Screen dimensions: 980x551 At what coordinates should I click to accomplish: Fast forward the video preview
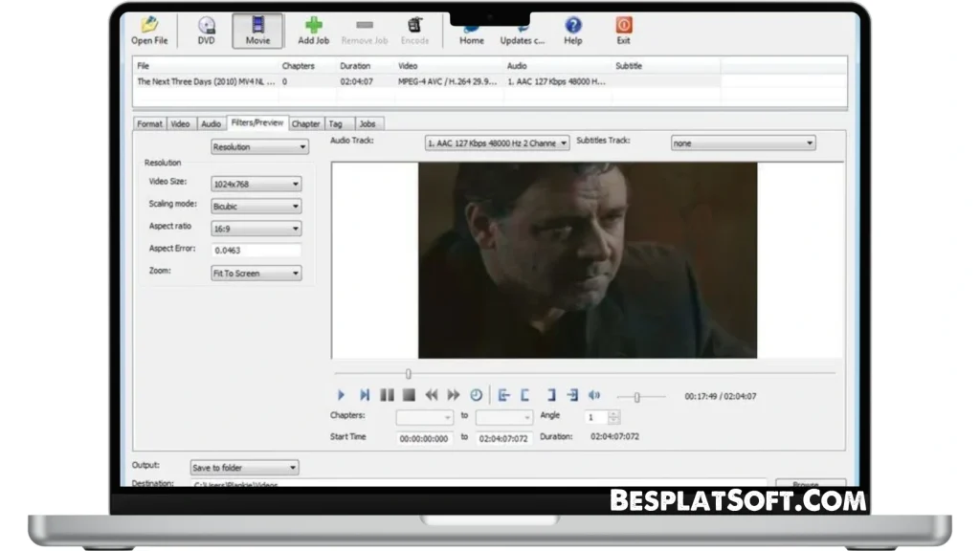pyautogui.click(x=454, y=394)
